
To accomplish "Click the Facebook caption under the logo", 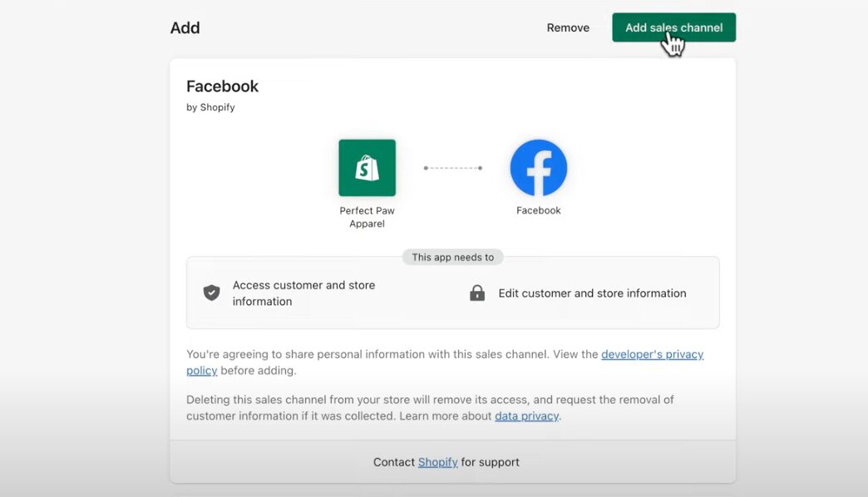I will click(x=538, y=210).
